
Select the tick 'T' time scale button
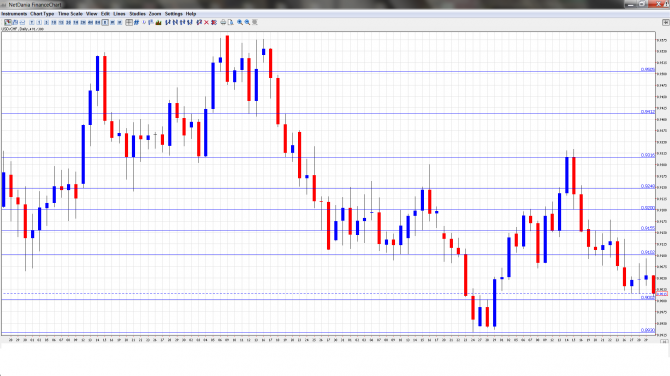pyautogui.click(x=32, y=22)
